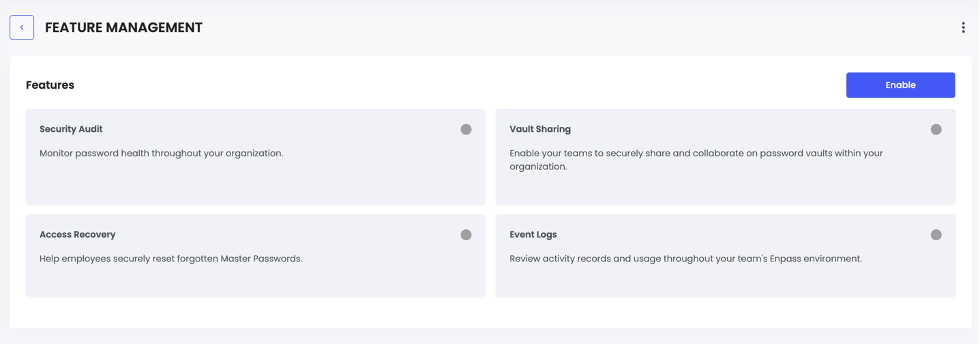Click the Security Audit card title
This screenshot has height=344, width=980.
click(x=71, y=129)
